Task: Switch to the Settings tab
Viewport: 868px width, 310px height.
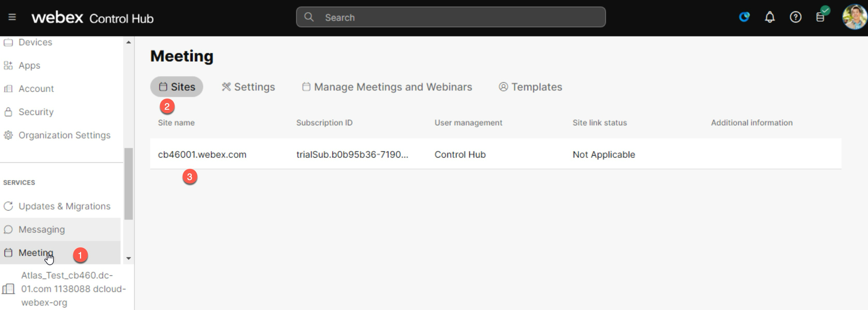Action: coord(248,87)
